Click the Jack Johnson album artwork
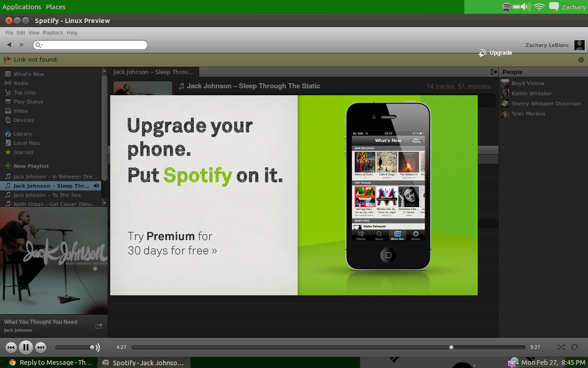This screenshot has width=588, height=368. coord(54,260)
